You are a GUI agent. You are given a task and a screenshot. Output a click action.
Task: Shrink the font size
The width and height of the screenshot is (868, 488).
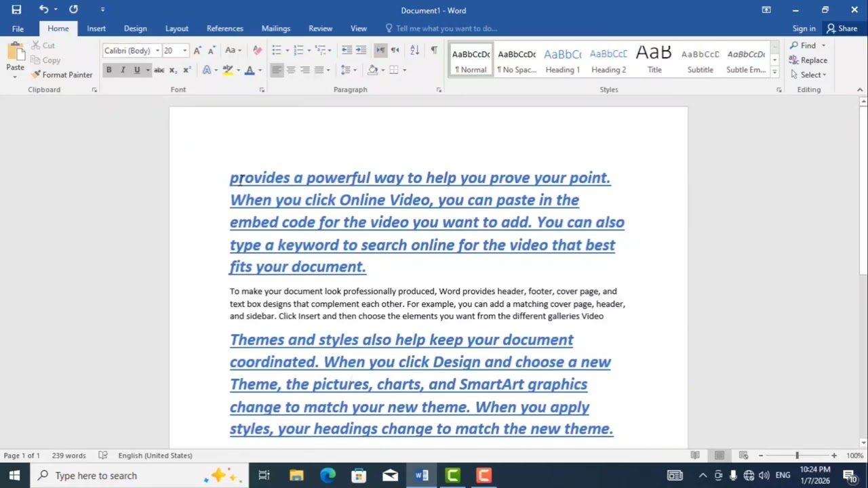click(211, 50)
